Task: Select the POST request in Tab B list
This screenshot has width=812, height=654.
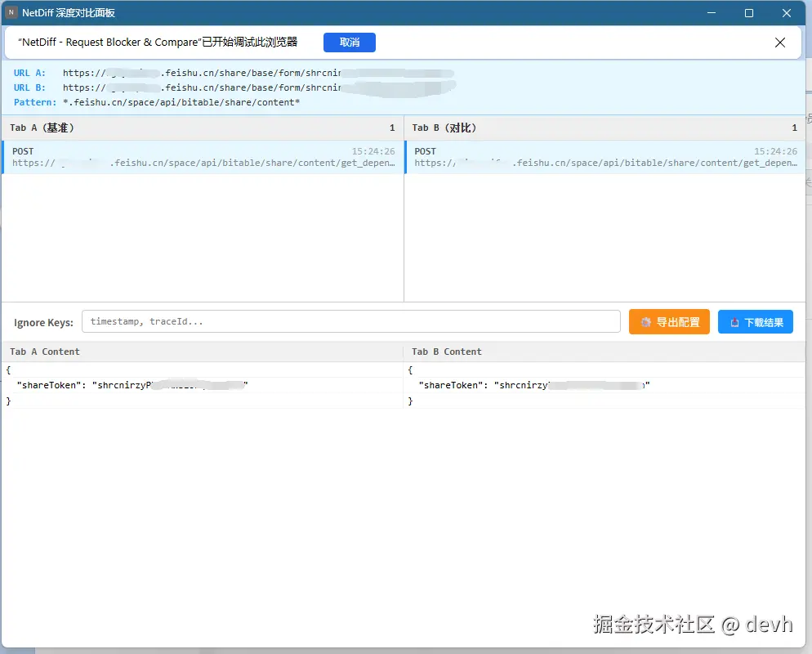Action: click(x=605, y=157)
